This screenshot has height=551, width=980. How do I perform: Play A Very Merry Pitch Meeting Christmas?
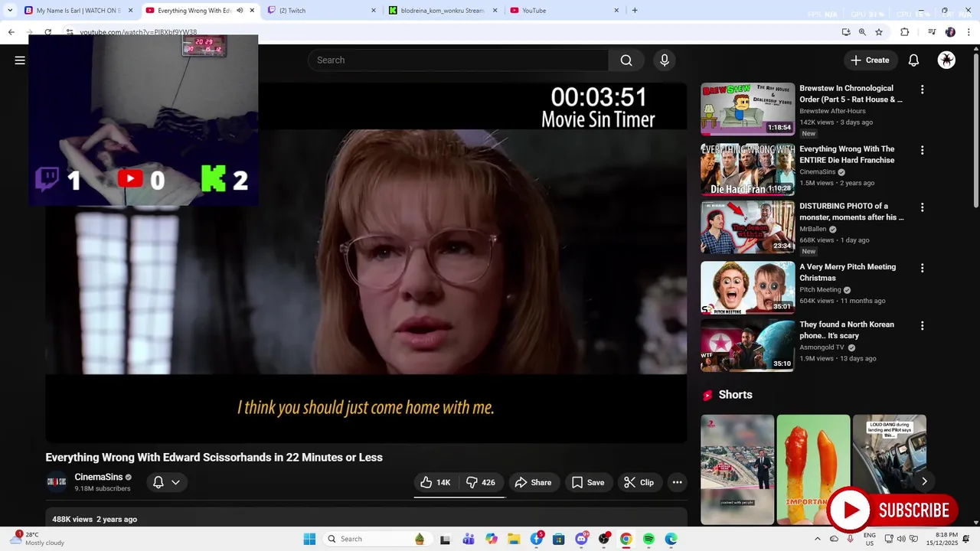click(748, 288)
